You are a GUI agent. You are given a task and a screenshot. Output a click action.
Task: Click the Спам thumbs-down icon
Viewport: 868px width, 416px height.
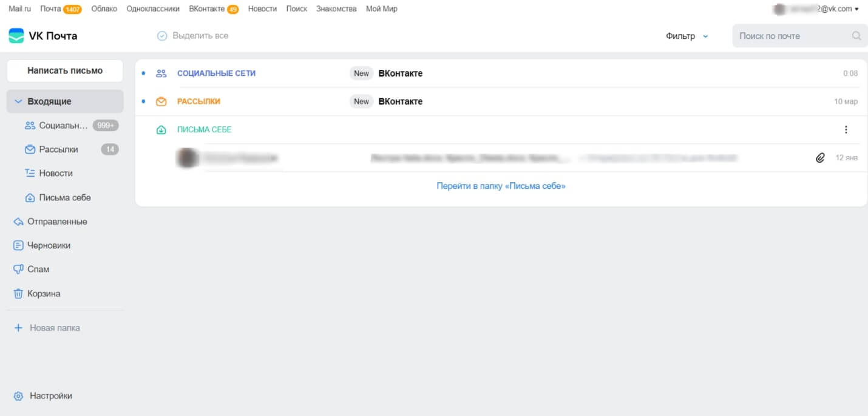click(x=18, y=269)
